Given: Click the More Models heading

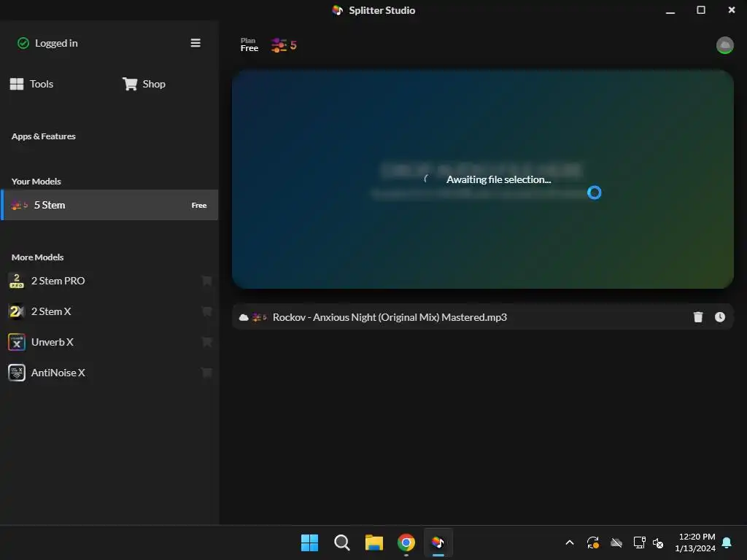Looking at the screenshot, I should pyautogui.click(x=38, y=257).
